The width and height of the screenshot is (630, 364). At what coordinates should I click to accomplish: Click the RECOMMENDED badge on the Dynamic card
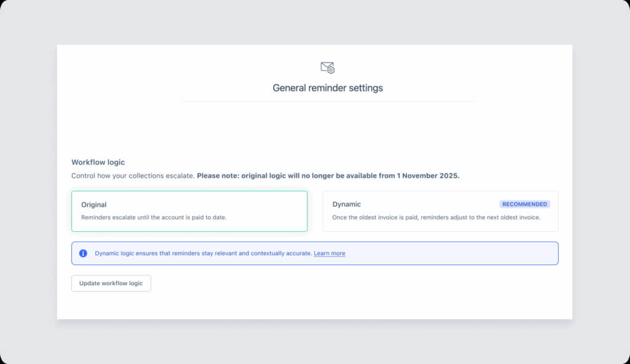pos(525,204)
